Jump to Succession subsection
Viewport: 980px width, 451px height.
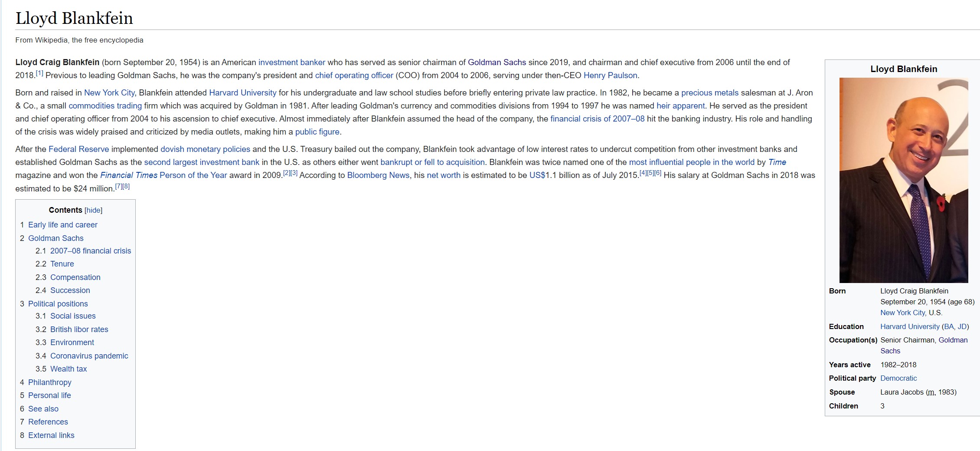[x=70, y=290]
